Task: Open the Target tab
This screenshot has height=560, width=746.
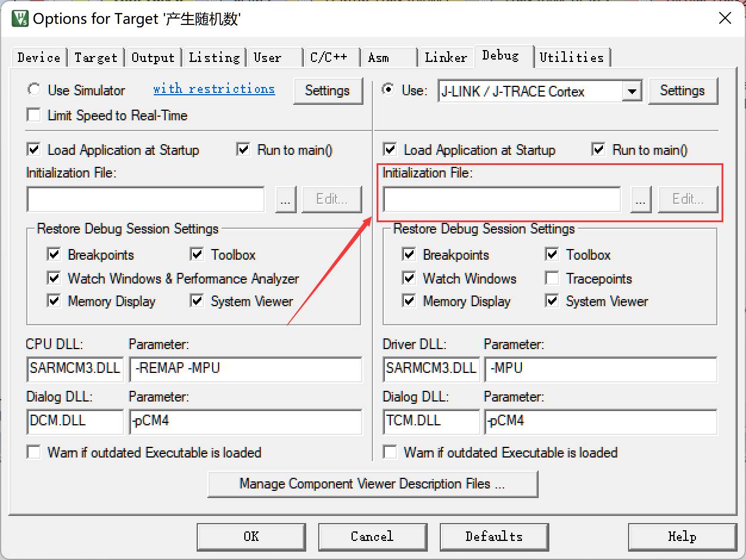Action: pos(96,57)
